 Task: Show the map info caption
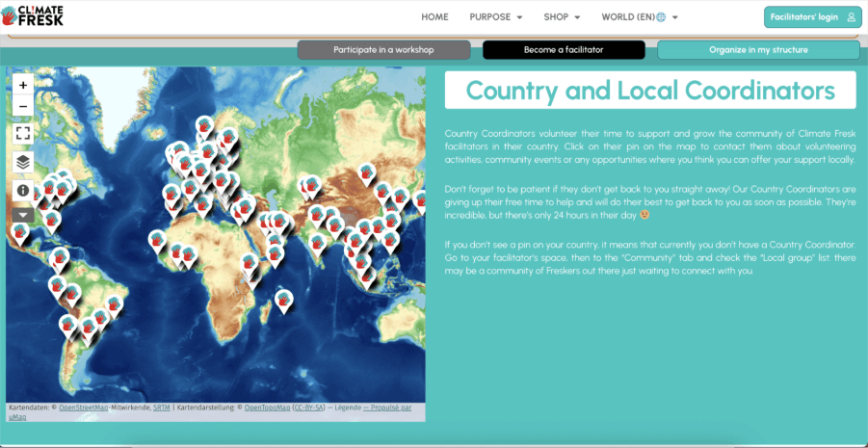point(23,190)
